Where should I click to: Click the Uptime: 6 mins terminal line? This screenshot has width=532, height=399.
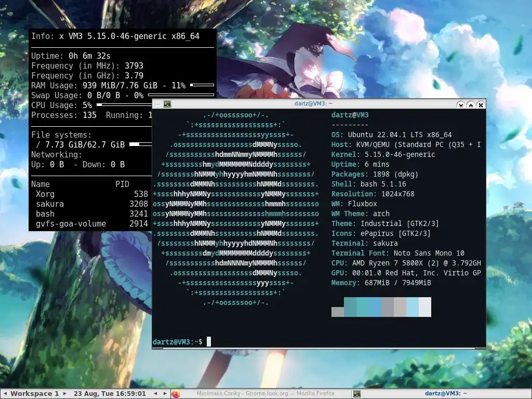(361, 164)
